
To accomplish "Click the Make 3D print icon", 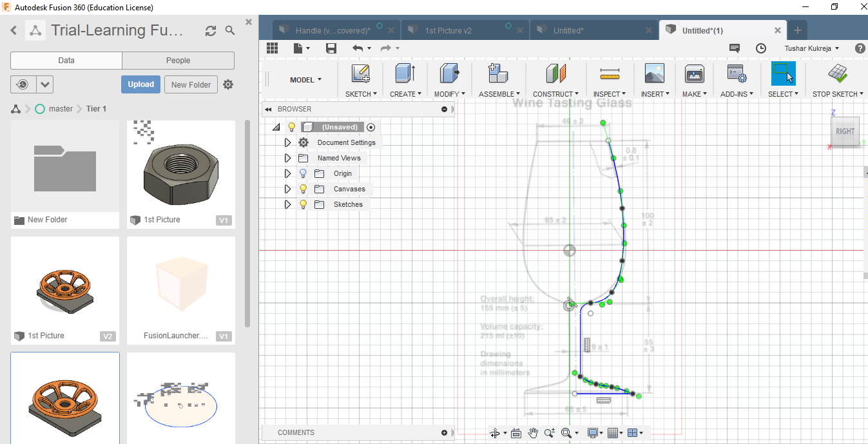I will click(x=694, y=73).
